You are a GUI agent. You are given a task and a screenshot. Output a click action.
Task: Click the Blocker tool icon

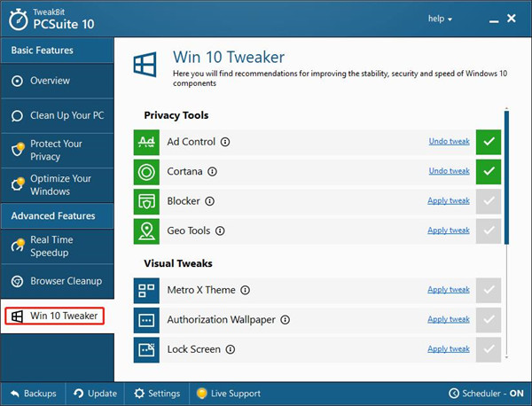(x=146, y=201)
